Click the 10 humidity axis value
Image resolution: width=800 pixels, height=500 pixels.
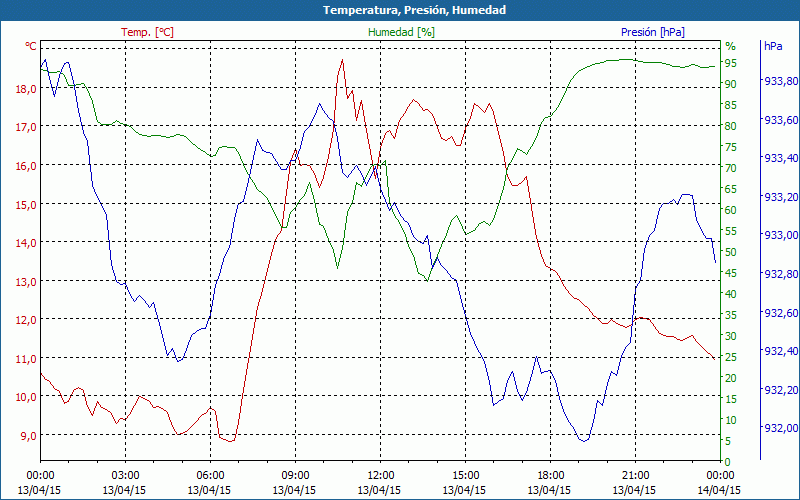[731, 420]
